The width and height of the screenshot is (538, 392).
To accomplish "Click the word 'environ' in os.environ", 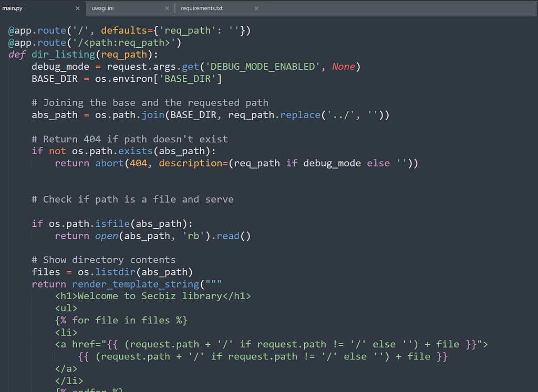I will click(133, 79).
